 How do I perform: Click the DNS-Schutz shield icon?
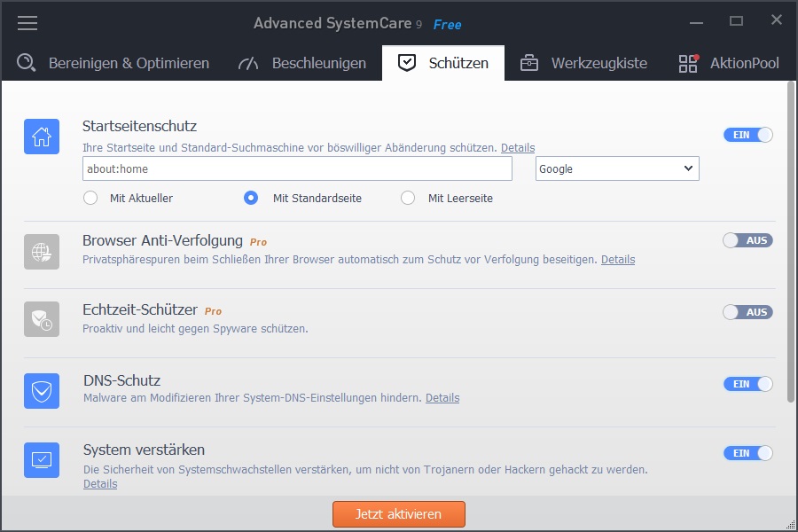[42, 390]
